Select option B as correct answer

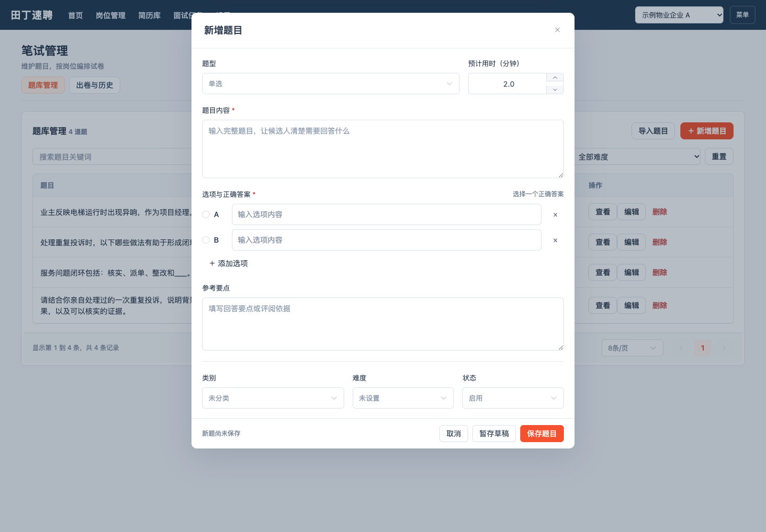[x=206, y=240]
